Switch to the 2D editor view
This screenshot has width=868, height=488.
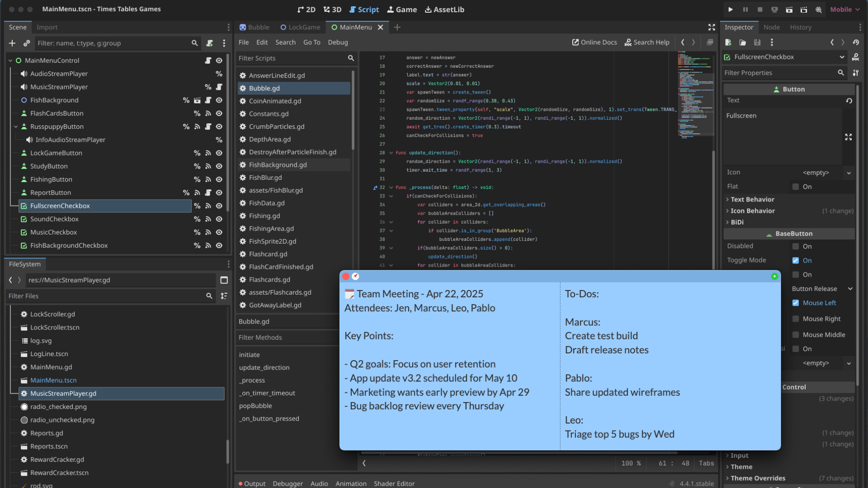point(307,9)
